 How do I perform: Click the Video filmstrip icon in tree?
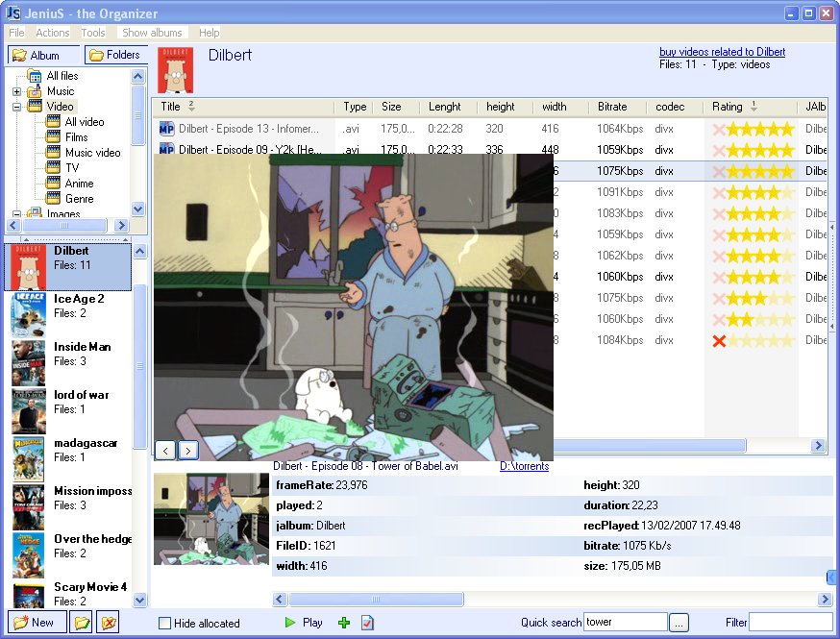pos(35,106)
